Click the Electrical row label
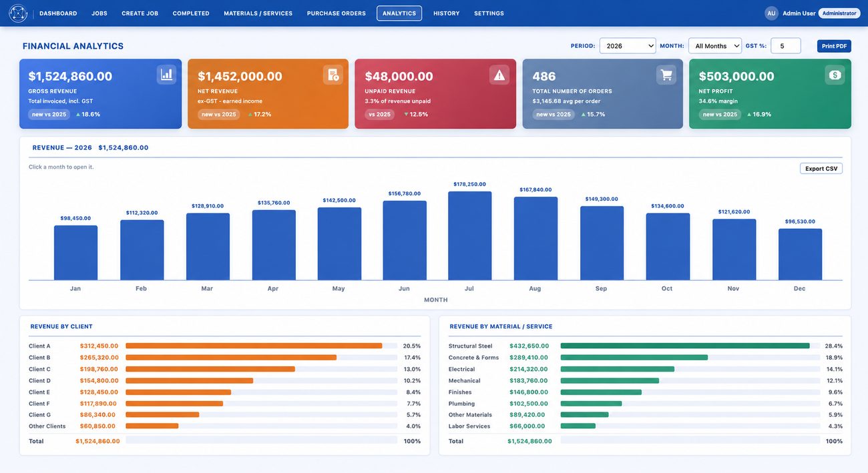The height and width of the screenshot is (473, 868). click(x=461, y=369)
